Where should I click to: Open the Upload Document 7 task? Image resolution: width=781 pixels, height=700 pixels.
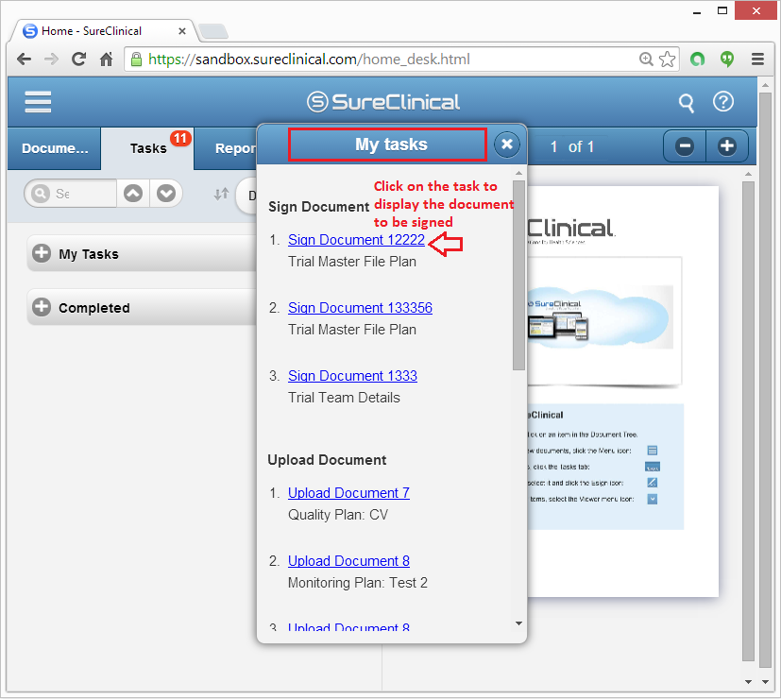coord(348,493)
